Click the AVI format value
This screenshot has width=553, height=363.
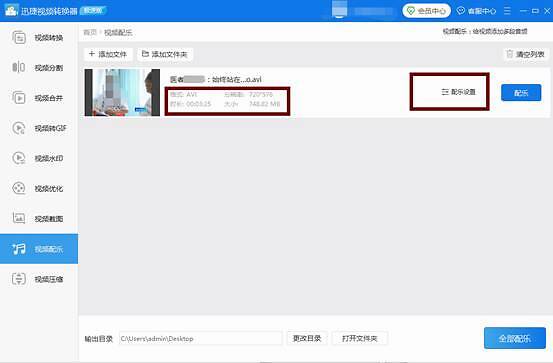[192, 95]
